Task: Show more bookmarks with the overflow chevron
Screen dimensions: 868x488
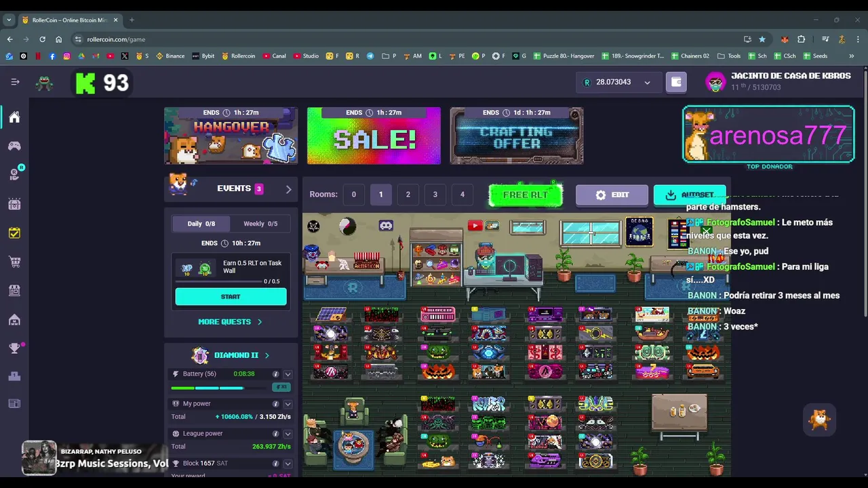Action: [x=851, y=56]
